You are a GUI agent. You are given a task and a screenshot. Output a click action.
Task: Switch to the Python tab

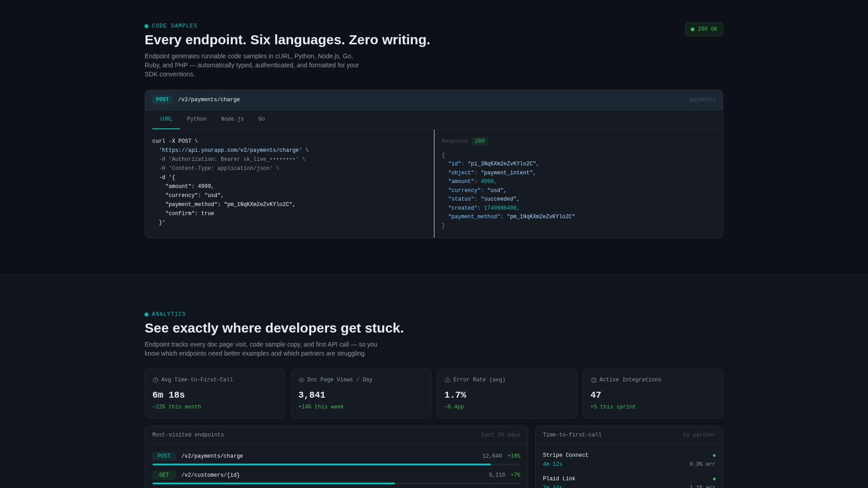pyautogui.click(x=197, y=119)
